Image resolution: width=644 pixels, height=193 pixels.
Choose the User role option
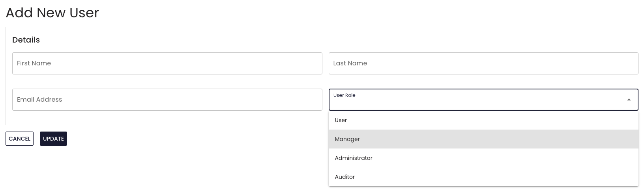pyautogui.click(x=483, y=120)
